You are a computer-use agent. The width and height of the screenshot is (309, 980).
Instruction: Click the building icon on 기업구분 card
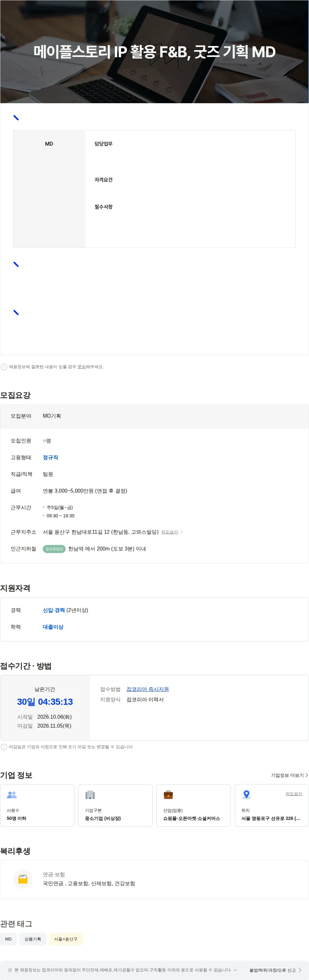(90, 795)
